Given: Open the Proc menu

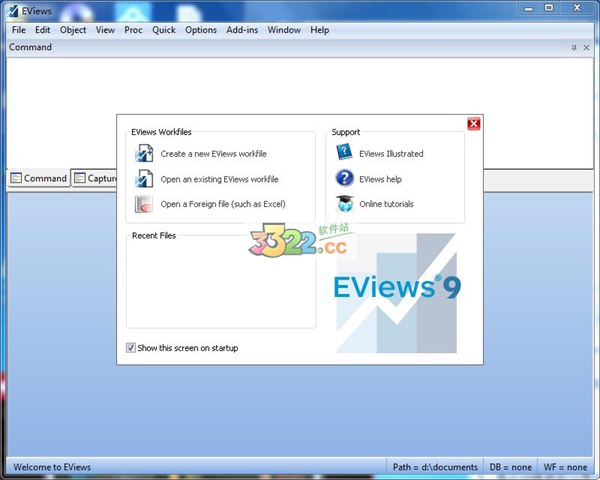Looking at the screenshot, I should [x=133, y=30].
